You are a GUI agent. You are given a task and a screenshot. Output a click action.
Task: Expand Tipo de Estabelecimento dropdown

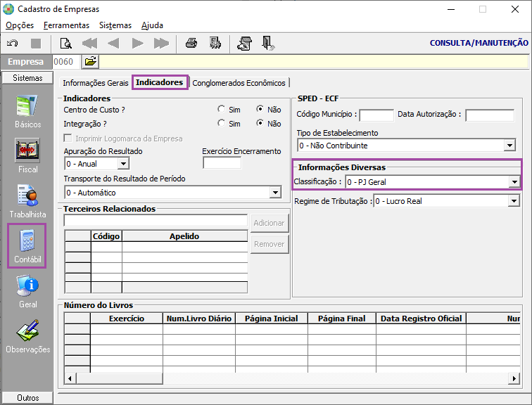pos(509,146)
